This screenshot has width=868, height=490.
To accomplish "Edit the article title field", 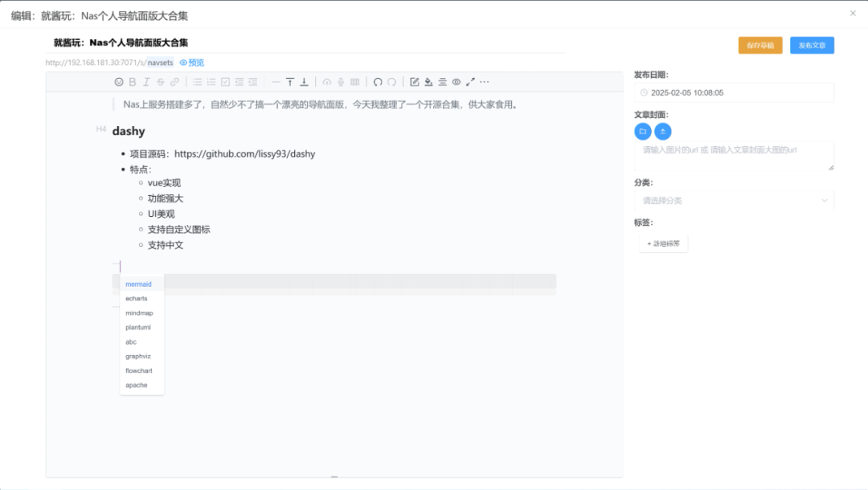I will (305, 43).
